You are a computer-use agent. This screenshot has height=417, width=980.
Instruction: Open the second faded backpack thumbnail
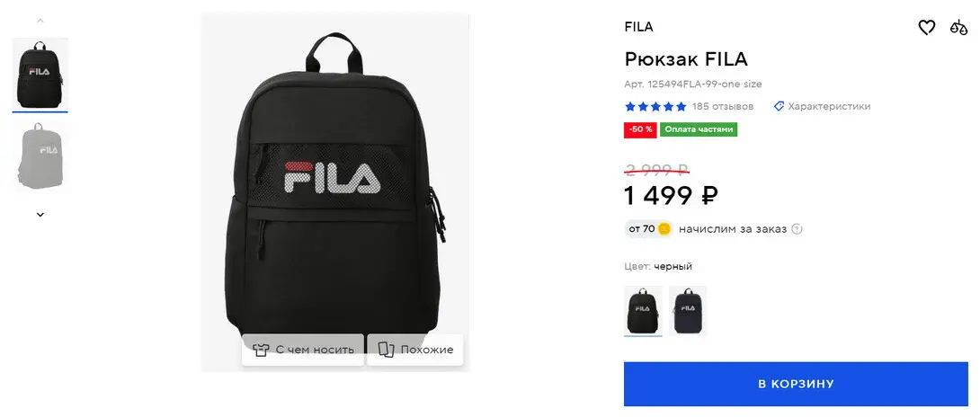coord(40,157)
